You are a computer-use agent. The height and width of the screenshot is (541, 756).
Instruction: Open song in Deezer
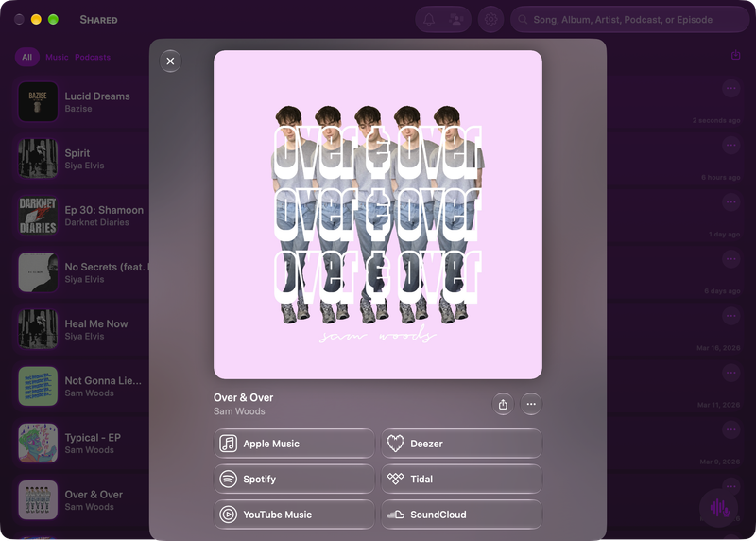[x=462, y=444]
